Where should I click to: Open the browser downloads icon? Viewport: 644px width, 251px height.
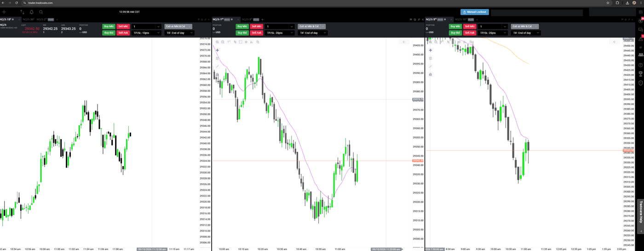click(x=627, y=3)
